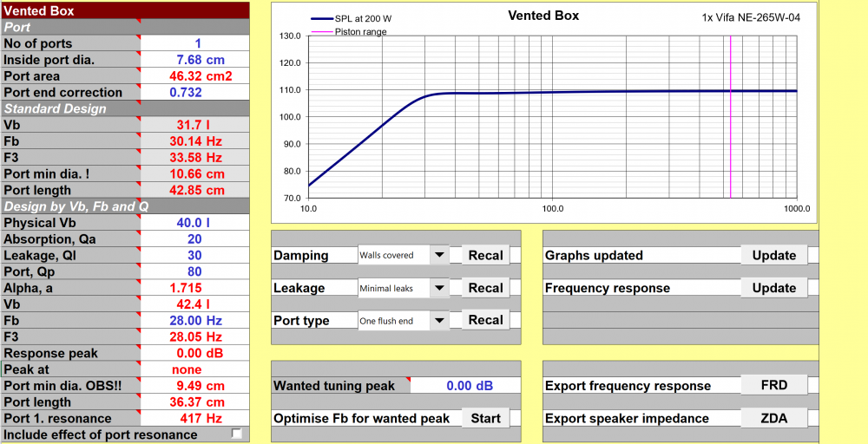Select the Absorption, Qa value cell
The height and width of the screenshot is (444, 868).
[197, 239]
